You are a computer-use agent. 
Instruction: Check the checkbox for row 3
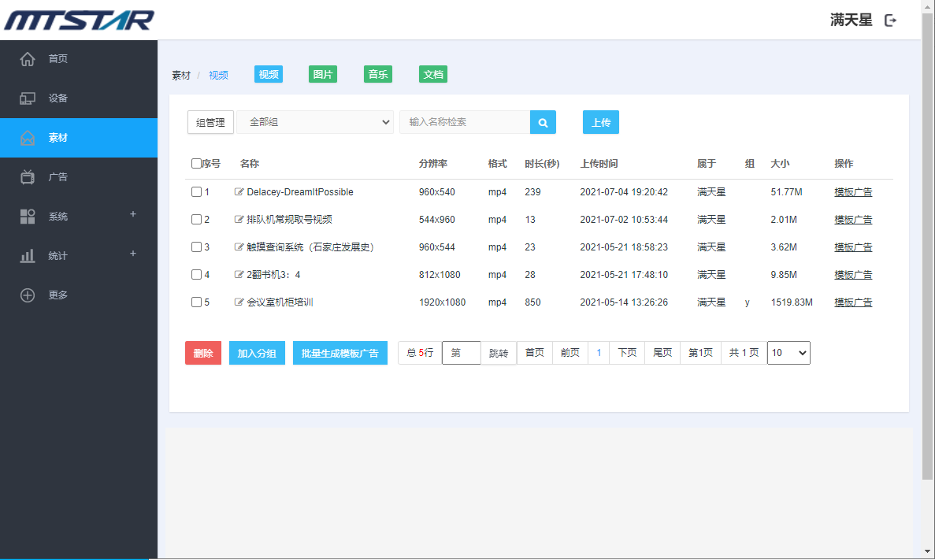click(197, 247)
